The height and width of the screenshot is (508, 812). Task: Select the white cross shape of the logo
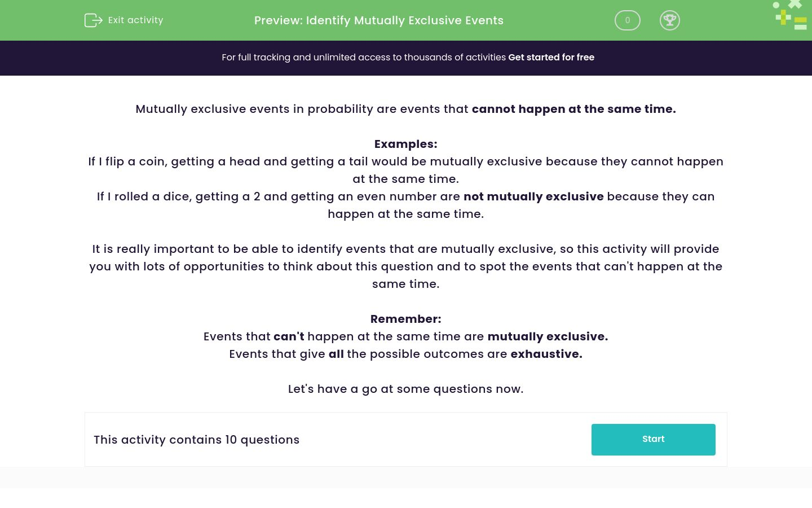(795, 5)
